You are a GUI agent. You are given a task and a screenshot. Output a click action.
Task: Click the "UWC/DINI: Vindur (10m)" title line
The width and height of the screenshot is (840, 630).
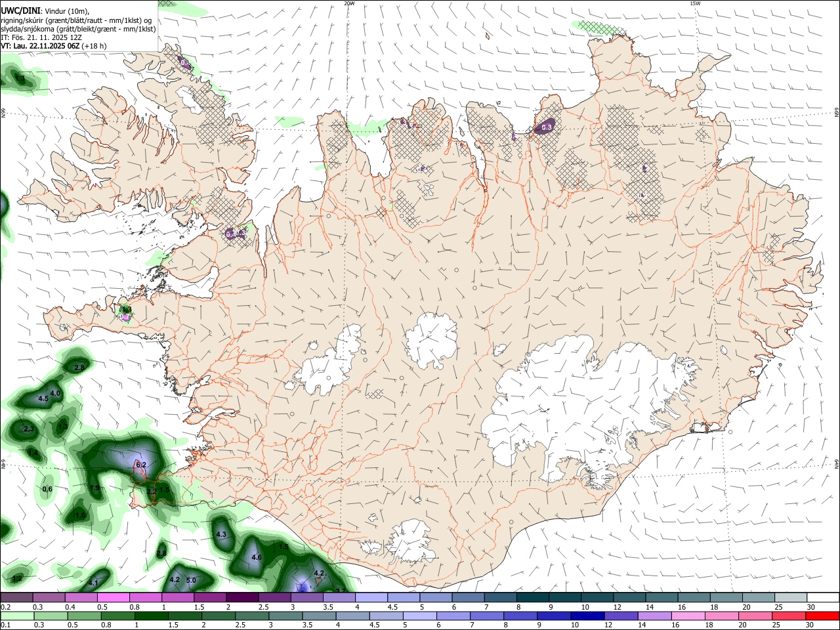[x=45, y=10]
